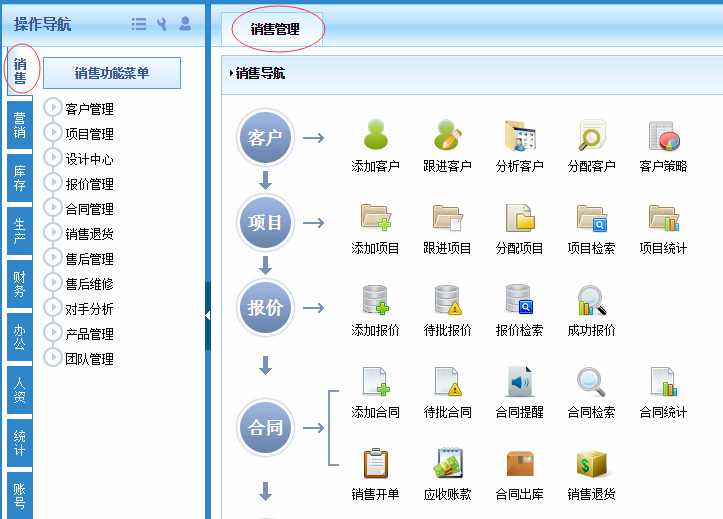Open the 项目检索 search folder icon
This screenshot has width=723, height=519.
(x=592, y=217)
